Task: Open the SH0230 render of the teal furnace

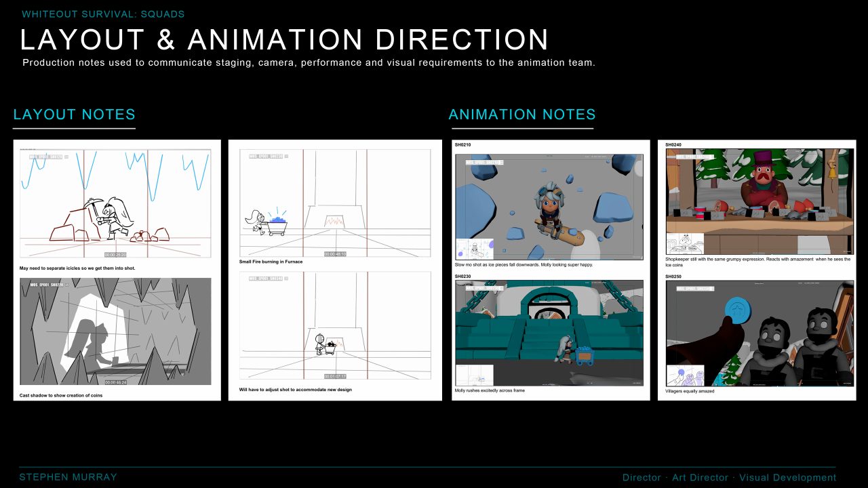Action: (549, 333)
